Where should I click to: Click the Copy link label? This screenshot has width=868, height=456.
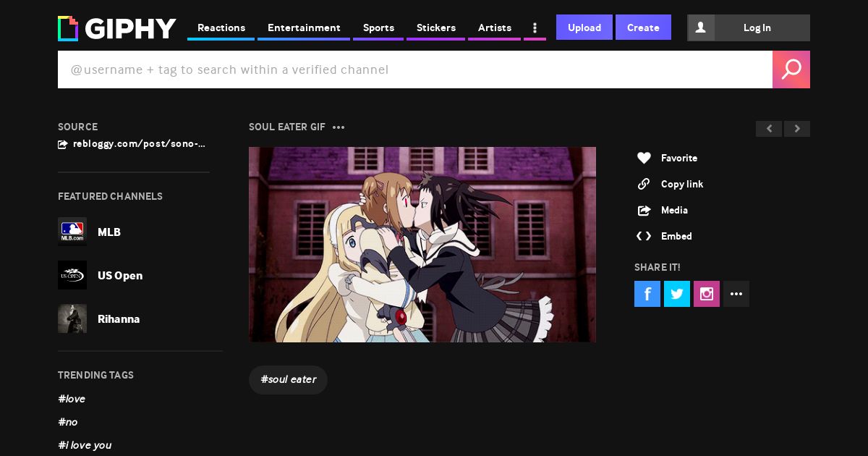click(682, 184)
